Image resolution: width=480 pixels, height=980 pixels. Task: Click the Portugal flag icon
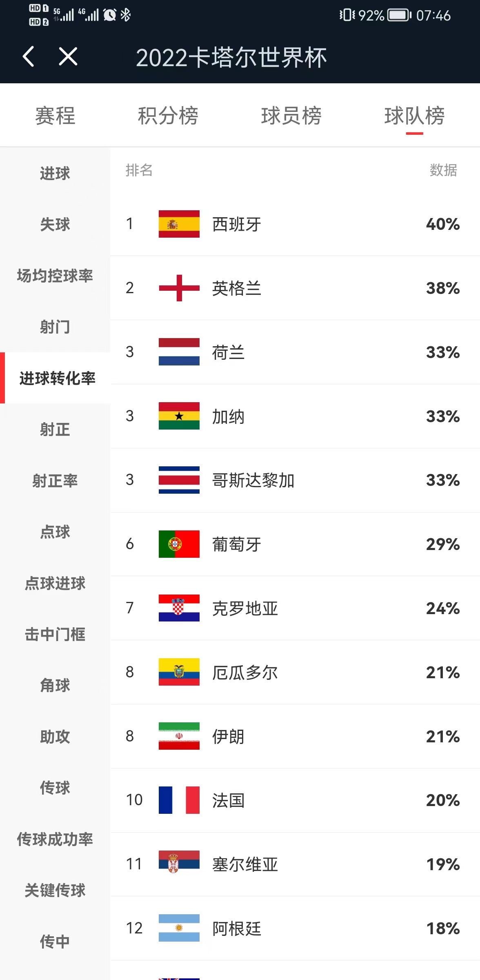click(x=179, y=544)
